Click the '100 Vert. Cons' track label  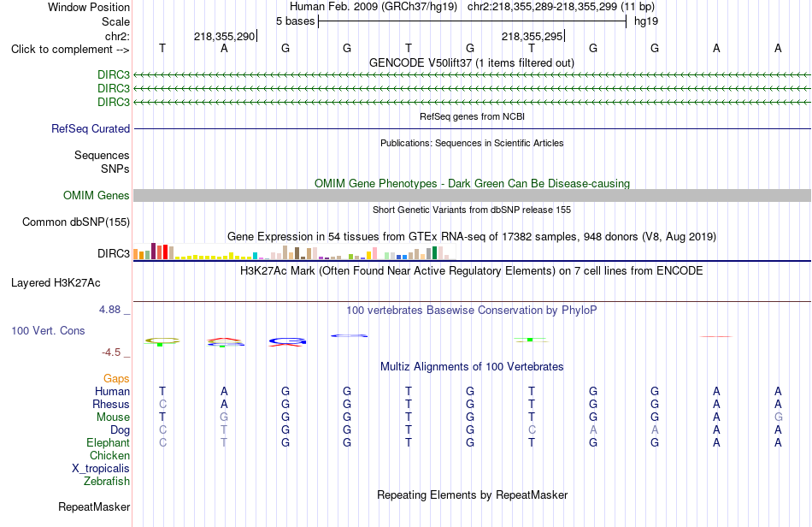(x=48, y=330)
